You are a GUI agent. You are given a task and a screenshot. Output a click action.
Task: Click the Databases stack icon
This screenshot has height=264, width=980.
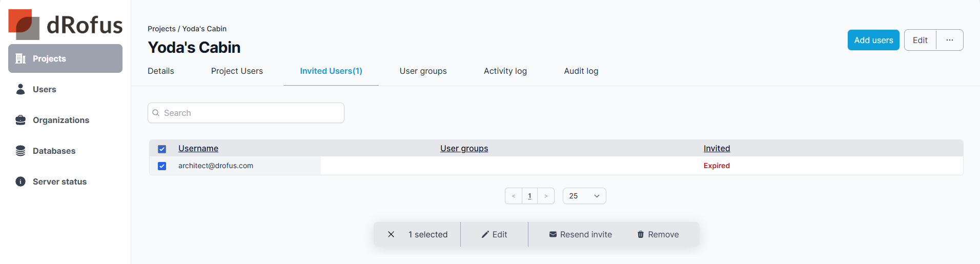point(21,151)
